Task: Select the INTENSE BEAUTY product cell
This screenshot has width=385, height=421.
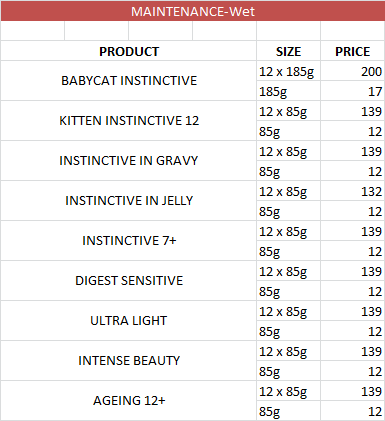Action: tap(129, 361)
